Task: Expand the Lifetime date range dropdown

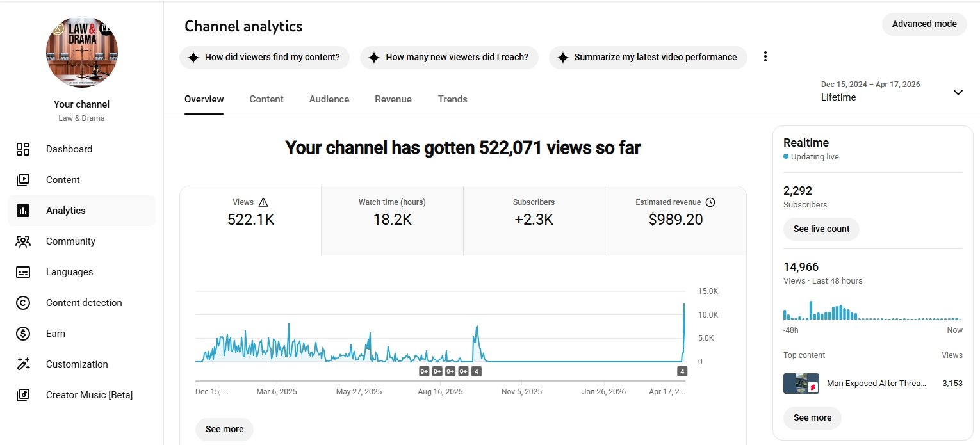Action: [958, 92]
